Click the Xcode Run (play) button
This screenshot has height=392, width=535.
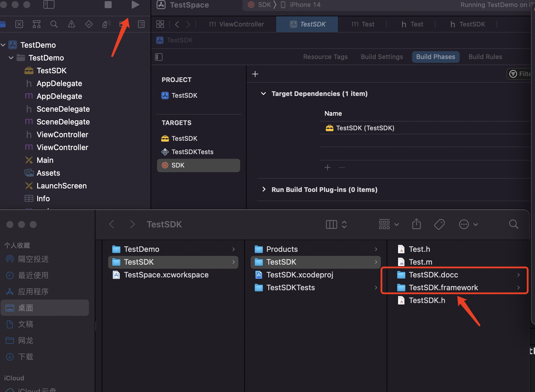(135, 5)
